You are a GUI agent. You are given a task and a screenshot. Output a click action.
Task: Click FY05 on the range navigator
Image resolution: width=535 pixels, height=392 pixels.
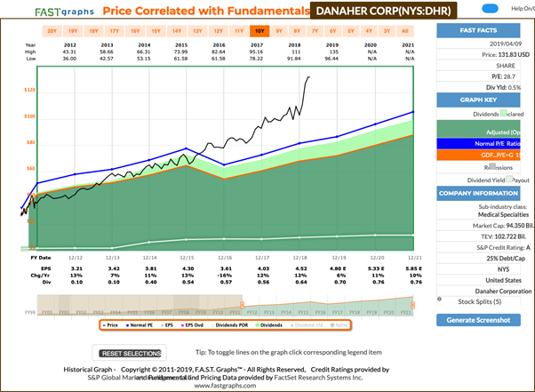132,312
